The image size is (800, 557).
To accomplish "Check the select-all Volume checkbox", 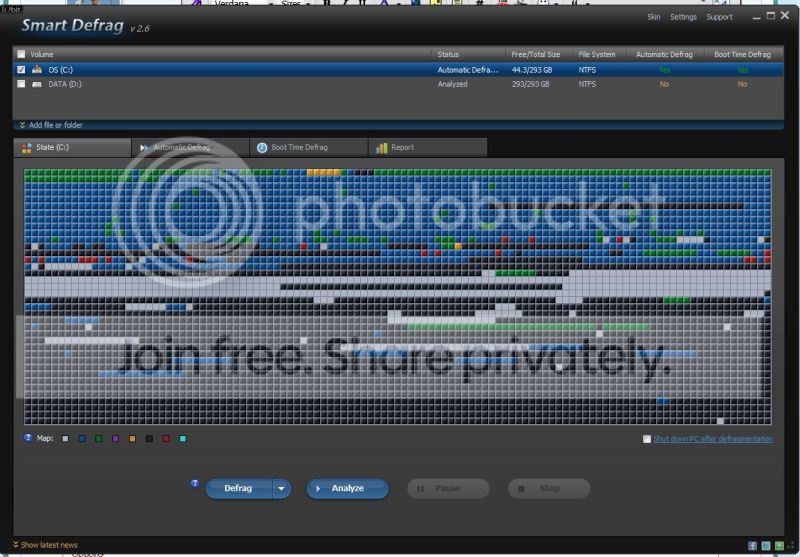I will (x=21, y=54).
